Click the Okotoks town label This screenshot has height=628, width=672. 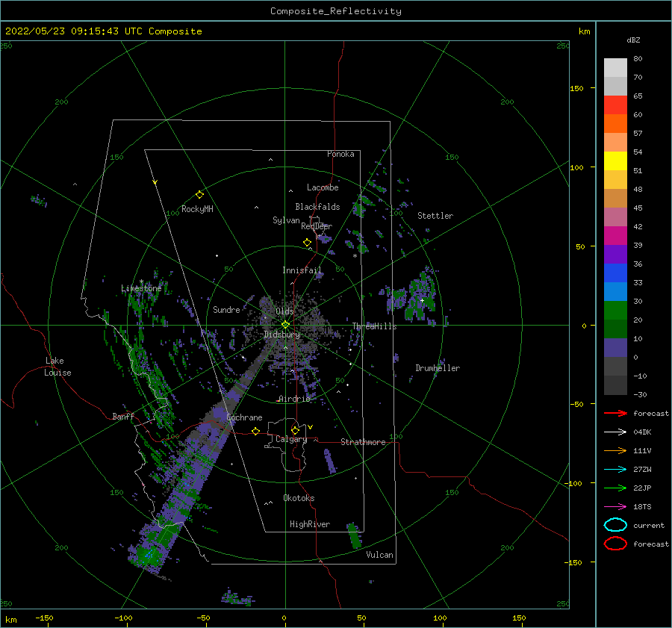[x=299, y=498]
